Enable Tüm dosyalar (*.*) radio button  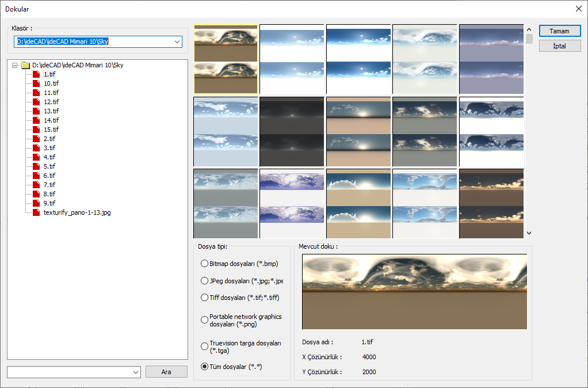point(204,366)
